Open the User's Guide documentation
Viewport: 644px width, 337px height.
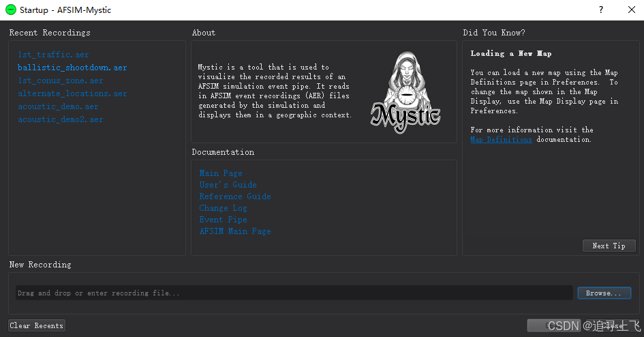point(228,185)
